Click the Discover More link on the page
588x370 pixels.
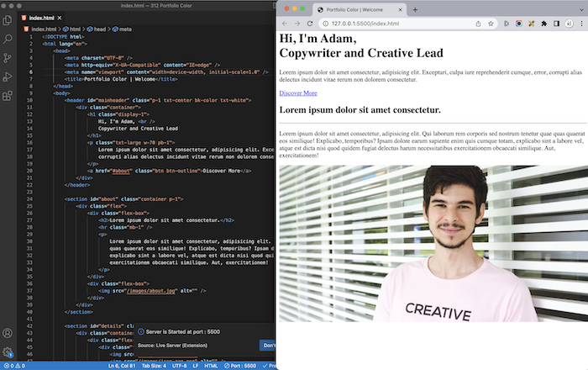(x=298, y=93)
